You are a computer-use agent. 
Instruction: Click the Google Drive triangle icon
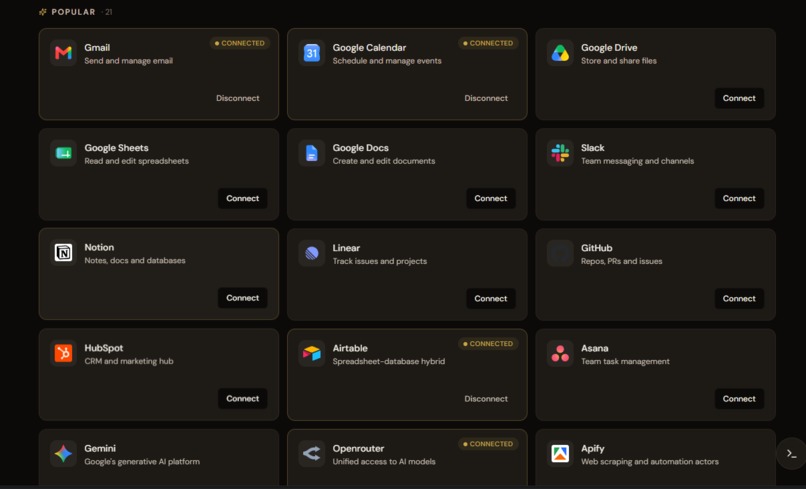pos(560,53)
